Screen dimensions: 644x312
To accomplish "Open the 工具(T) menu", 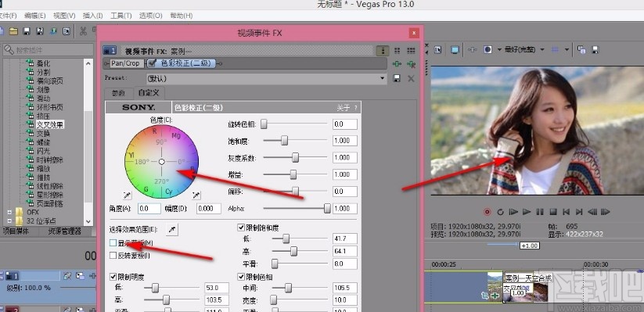I will coord(121,16).
